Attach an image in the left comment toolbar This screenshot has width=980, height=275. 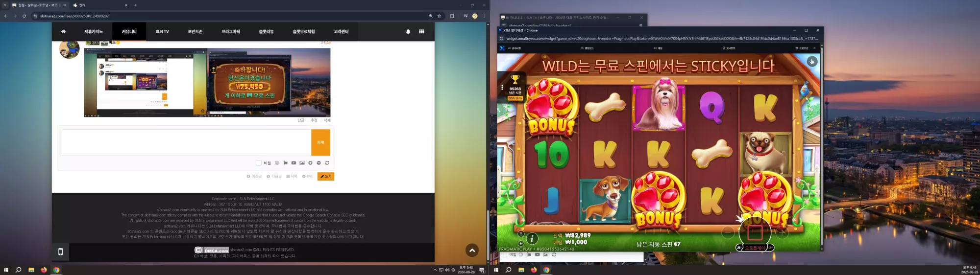[302, 163]
